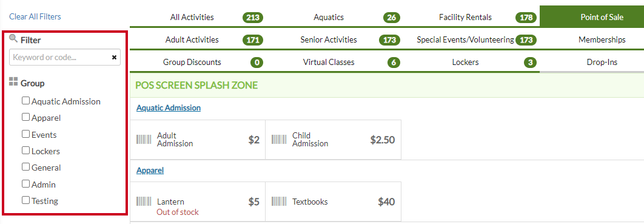
Task: Click the Child Admission barcode icon
Action: coord(280,140)
